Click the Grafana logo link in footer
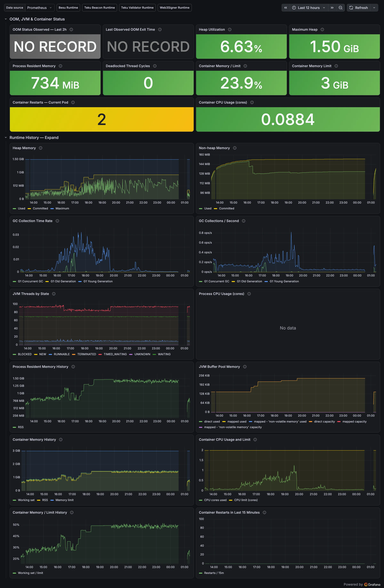The width and height of the screenshot is (384, 588). coord(372,584)
